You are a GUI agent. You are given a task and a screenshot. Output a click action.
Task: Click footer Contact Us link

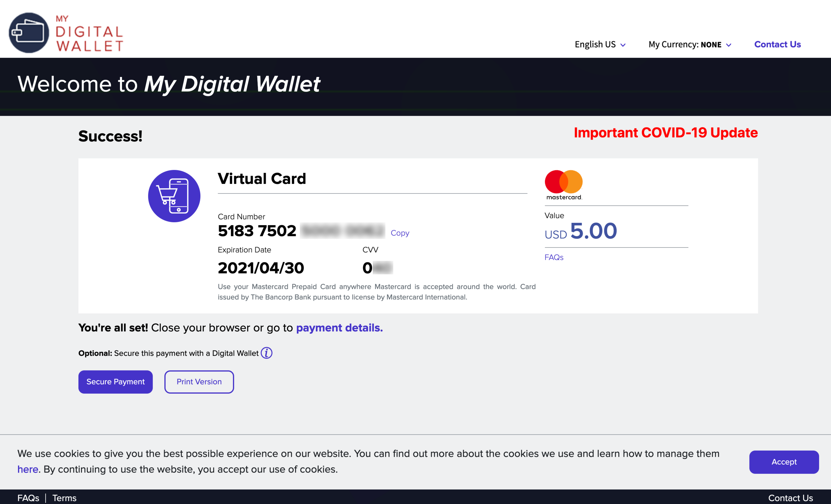[790, 498]
